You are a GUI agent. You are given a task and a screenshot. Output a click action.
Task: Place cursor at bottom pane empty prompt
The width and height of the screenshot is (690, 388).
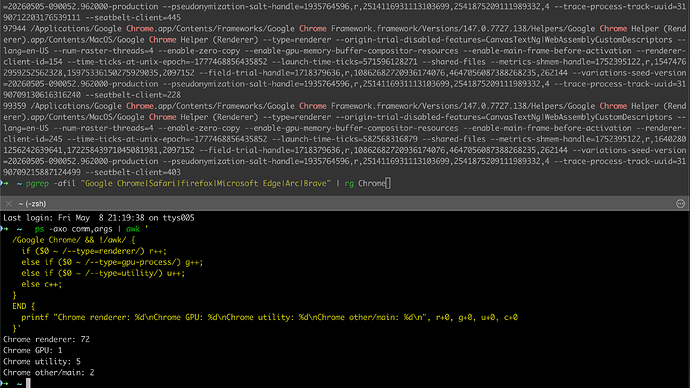click(28, 384)
